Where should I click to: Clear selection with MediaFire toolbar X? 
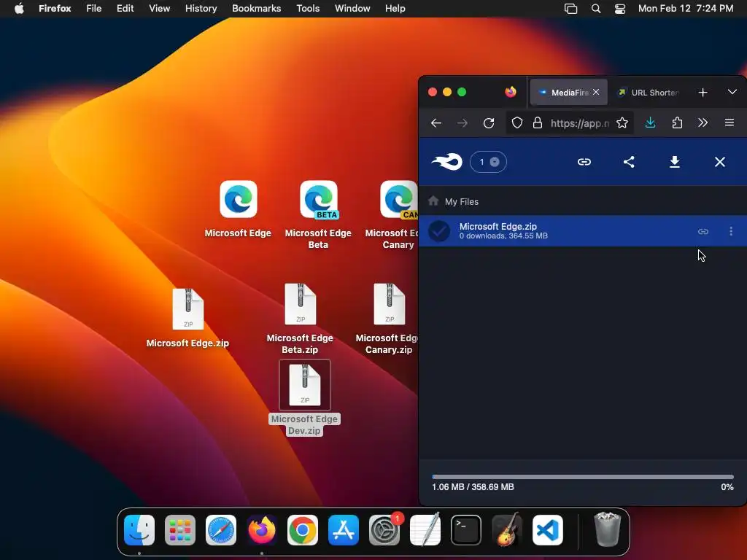tap(720, 162)
